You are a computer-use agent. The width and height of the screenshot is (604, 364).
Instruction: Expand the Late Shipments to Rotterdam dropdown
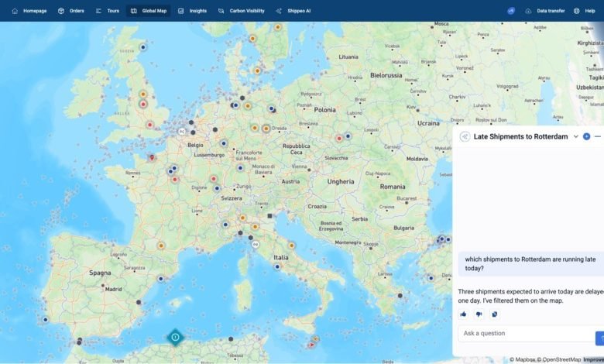coord(575,136)
